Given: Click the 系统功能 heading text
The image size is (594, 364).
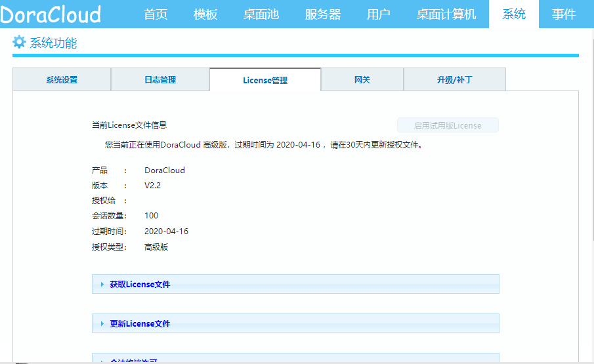Looking at the screenshot, I should (53, 43).
